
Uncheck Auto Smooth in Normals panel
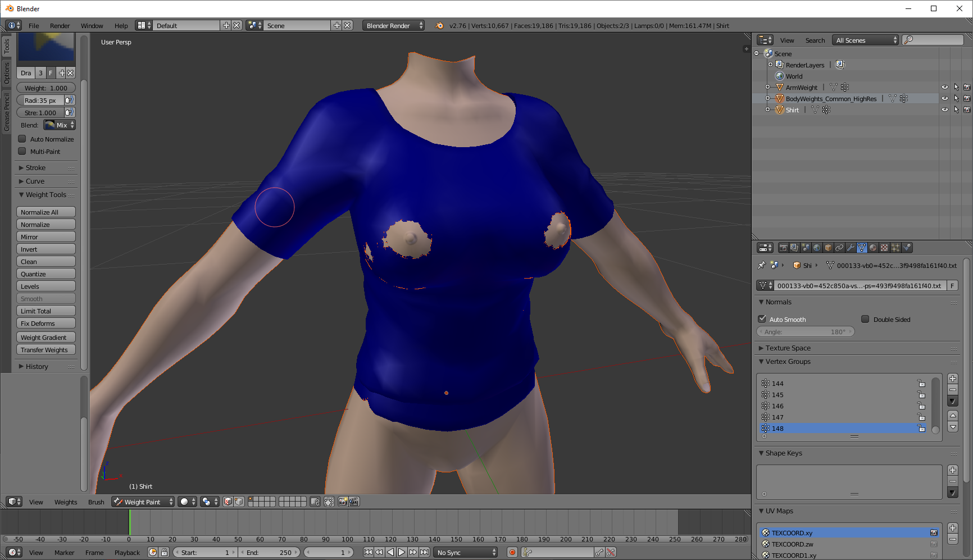click(x=762, y=319)
